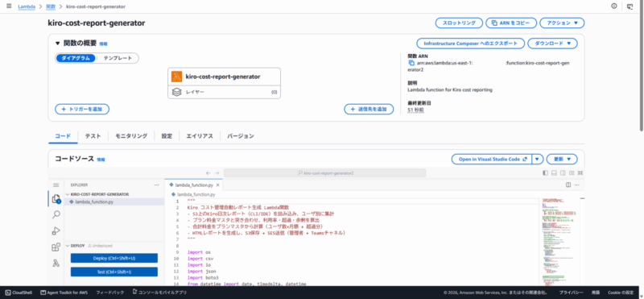Click the スロットリング button
Viewport: 644px width, 299px height.
tap(459, 23)
